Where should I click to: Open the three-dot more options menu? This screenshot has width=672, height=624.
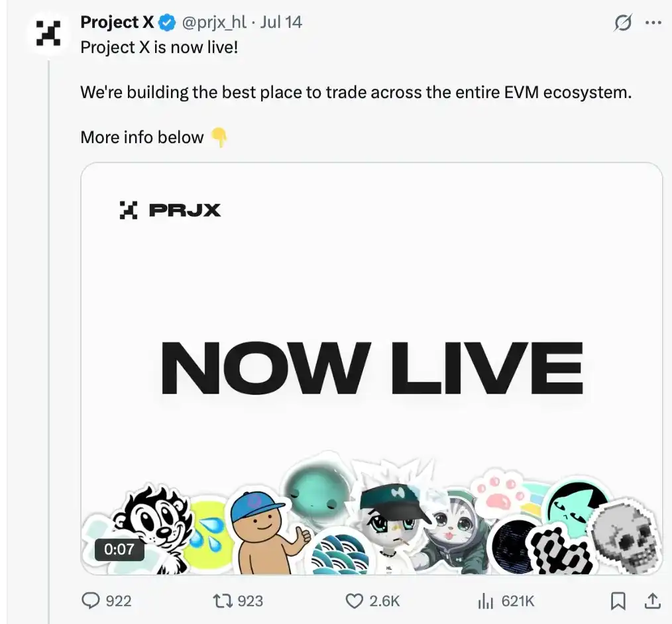653,23
